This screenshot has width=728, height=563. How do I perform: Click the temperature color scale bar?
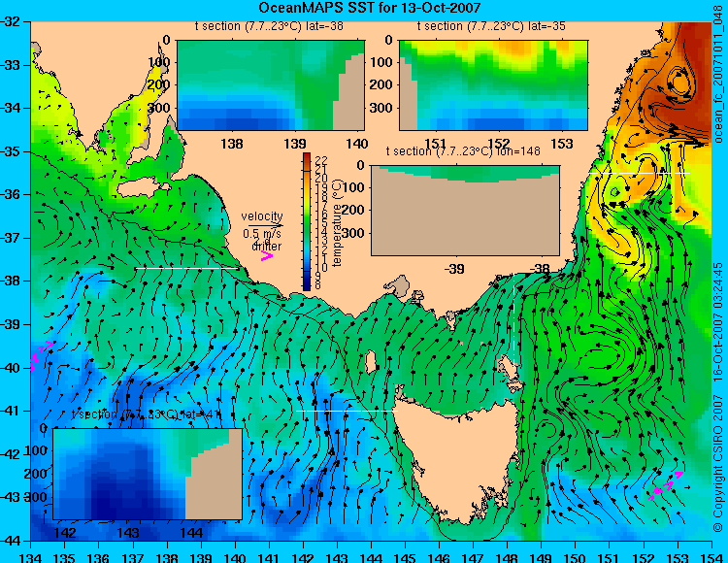click(x=307, y=221)
